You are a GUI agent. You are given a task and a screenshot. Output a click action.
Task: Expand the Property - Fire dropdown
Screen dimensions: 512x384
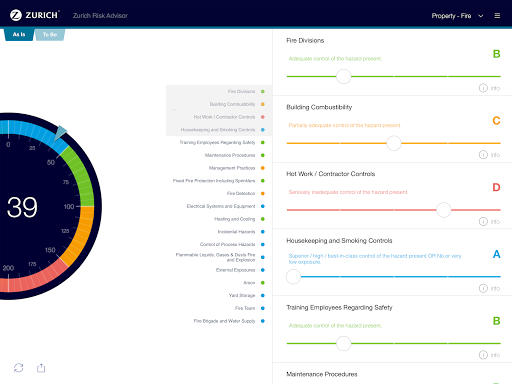click(x=457, y=16)
